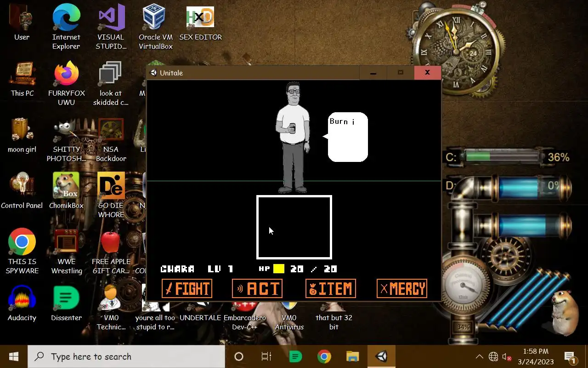
Task: Click inside the white-bordered battle box
Action: point(294,227)
